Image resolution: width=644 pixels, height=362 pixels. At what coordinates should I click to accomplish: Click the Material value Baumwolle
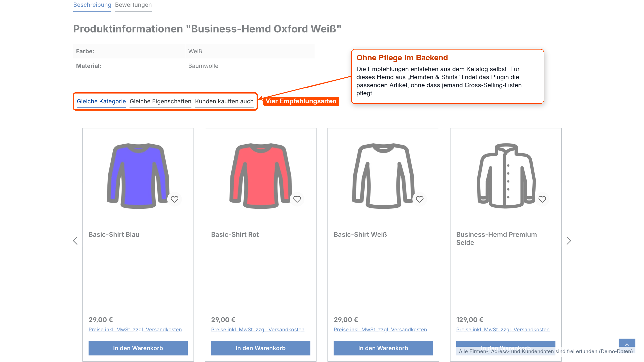203,66
